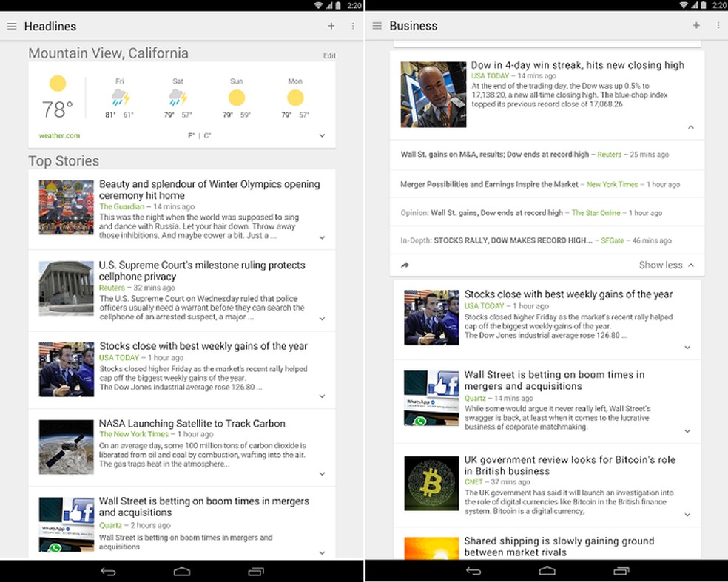Viewport: 728px width, 582px height.
Task: Open the Winter Olympics story thumbnail
Action: point(65,207)
